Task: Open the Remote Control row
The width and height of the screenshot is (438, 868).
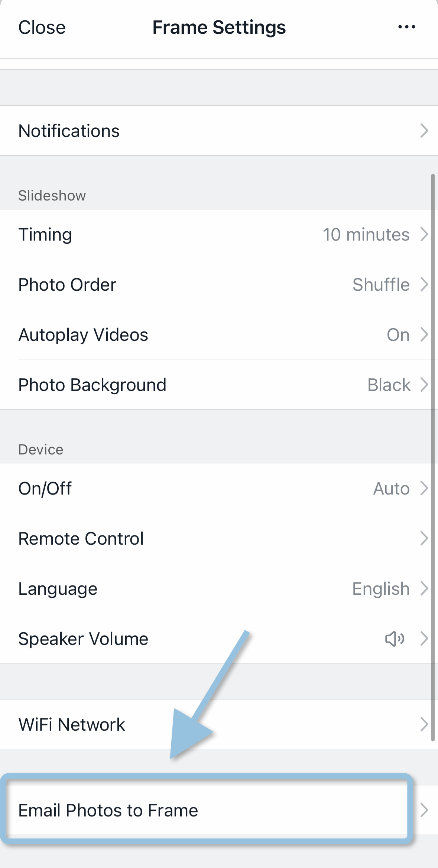Action: 81,539
